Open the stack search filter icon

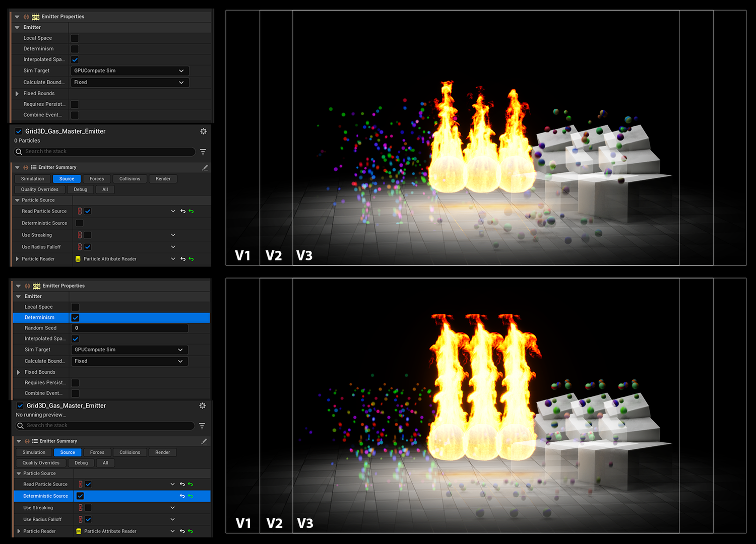pyautogui.click(x=203, y=151)
